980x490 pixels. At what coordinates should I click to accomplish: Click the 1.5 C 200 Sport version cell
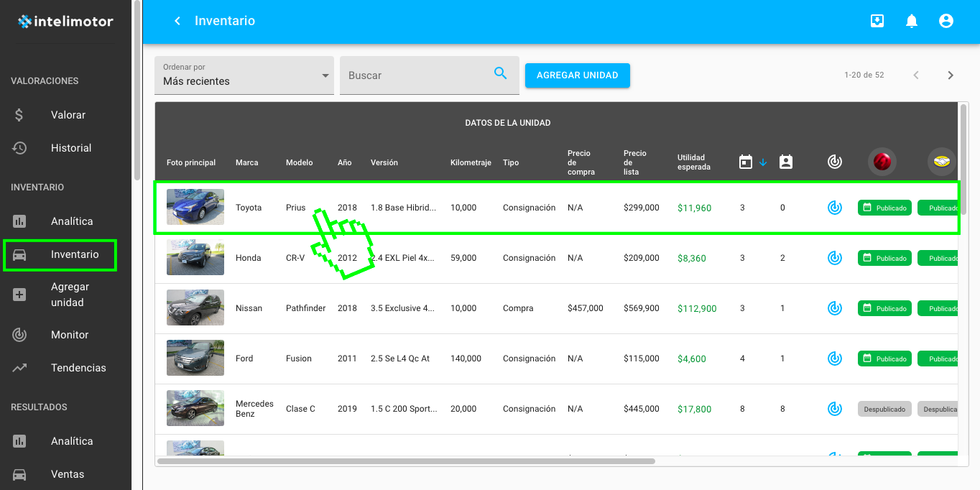[x=404, y=409]
